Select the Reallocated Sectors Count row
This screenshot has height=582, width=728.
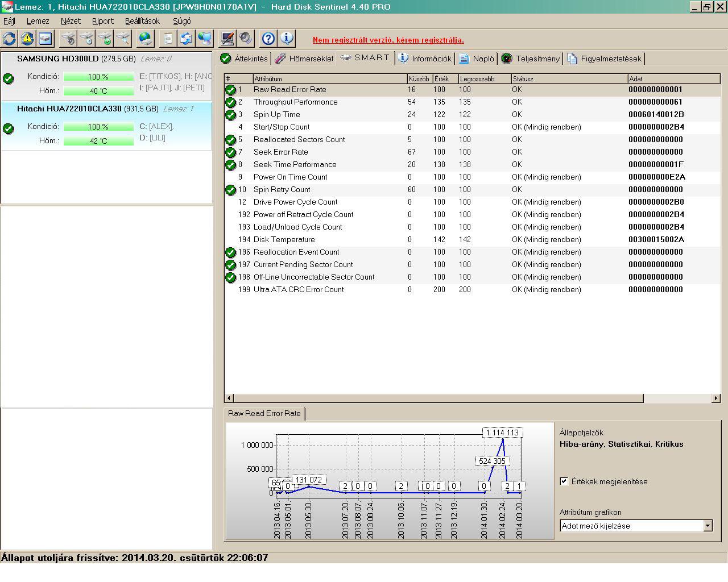tap(299, 139)
